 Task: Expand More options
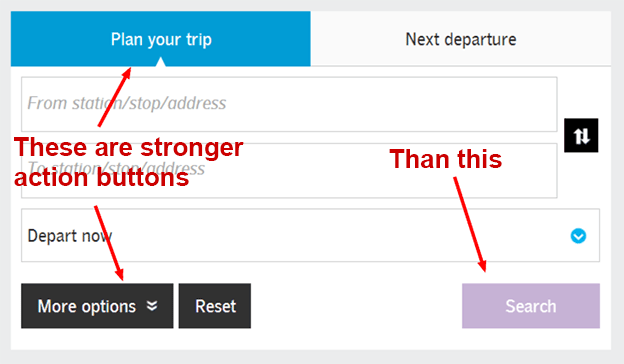click(97, 306)
